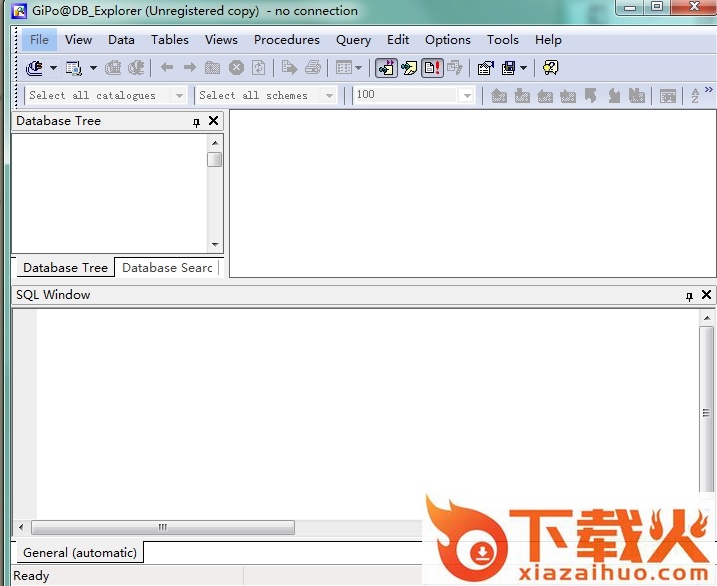Open the Query menu

(353, 40)
